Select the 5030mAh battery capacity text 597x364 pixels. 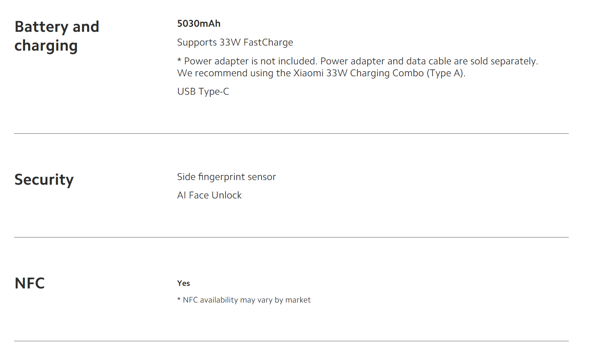(x=199, y=23)
